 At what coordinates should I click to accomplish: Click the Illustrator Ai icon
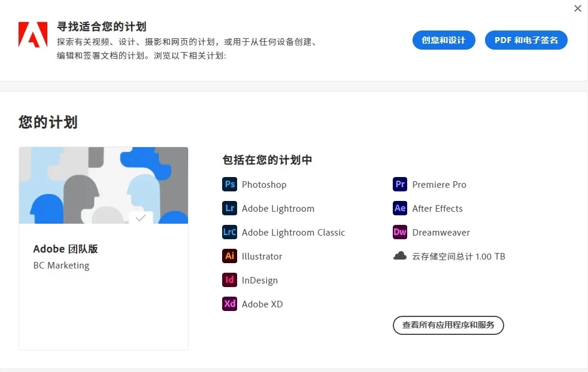pyautogui.click(x=229, y=256)
